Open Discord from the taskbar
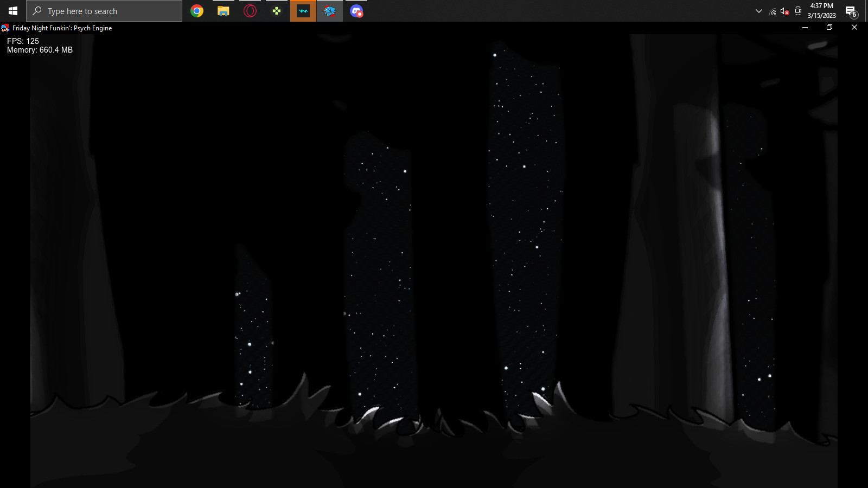Screen dimensions: 868x488 click(x=356, y=11)
